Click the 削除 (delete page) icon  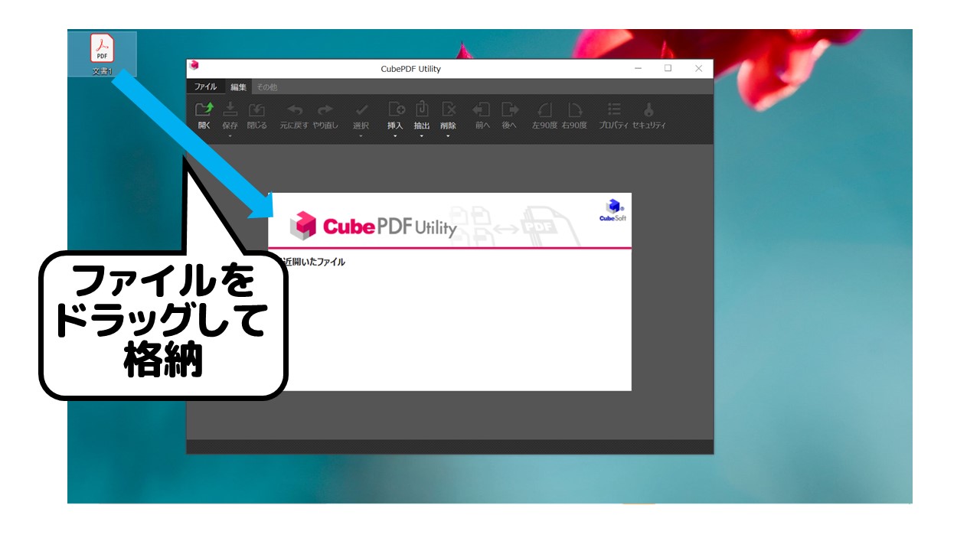tap(449, 109)
